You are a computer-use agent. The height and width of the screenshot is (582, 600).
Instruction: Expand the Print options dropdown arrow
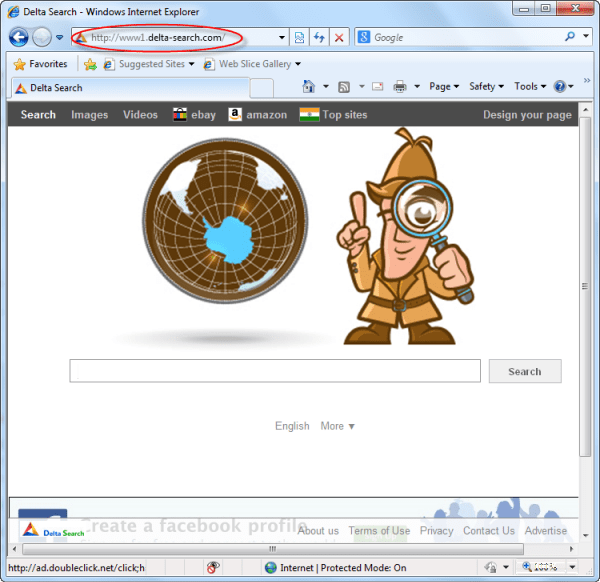pyautogui.click(x=417, y=86)
